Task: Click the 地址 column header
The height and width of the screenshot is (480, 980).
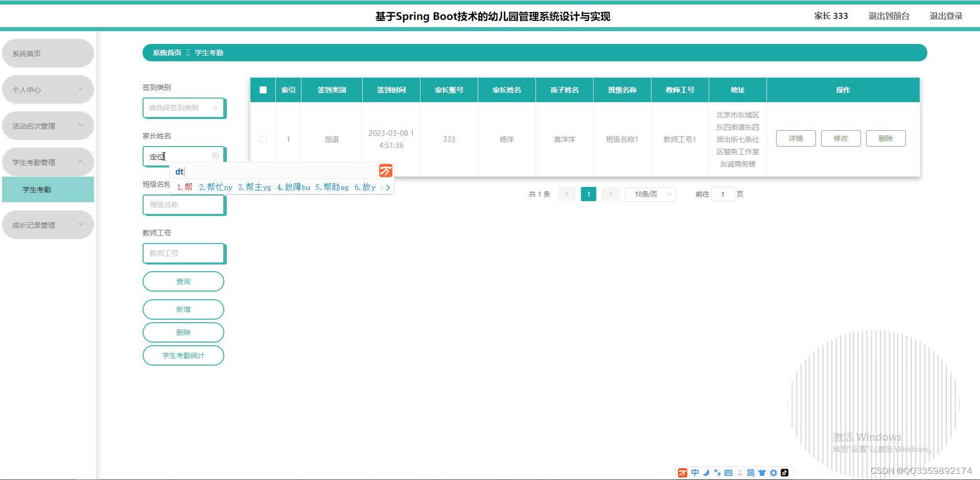Action: 738,90
